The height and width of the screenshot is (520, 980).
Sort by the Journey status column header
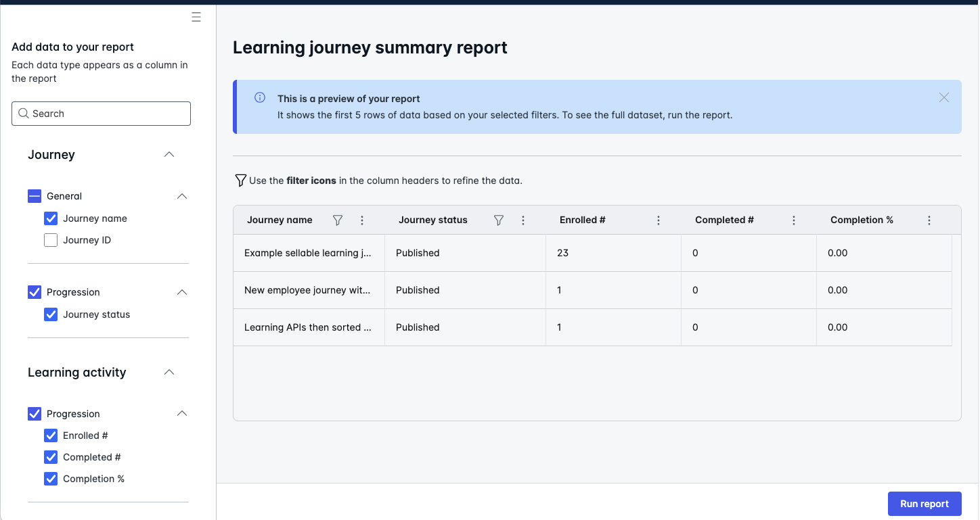[433, 220]
